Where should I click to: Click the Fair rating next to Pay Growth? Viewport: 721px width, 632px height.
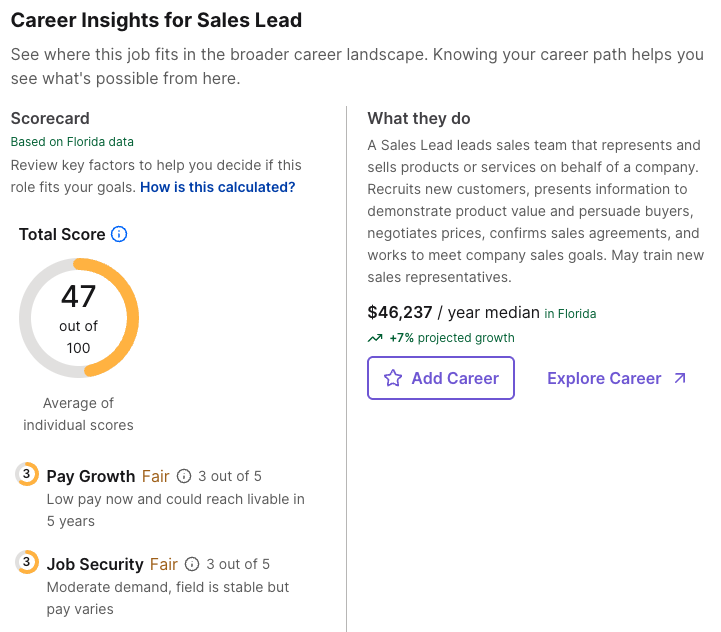155,476
